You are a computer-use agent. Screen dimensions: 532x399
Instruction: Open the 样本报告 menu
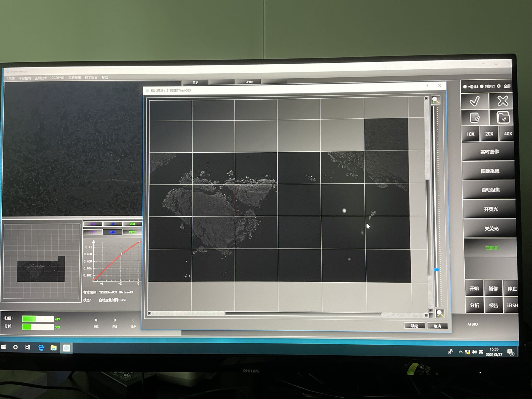(x=91, y=77)
